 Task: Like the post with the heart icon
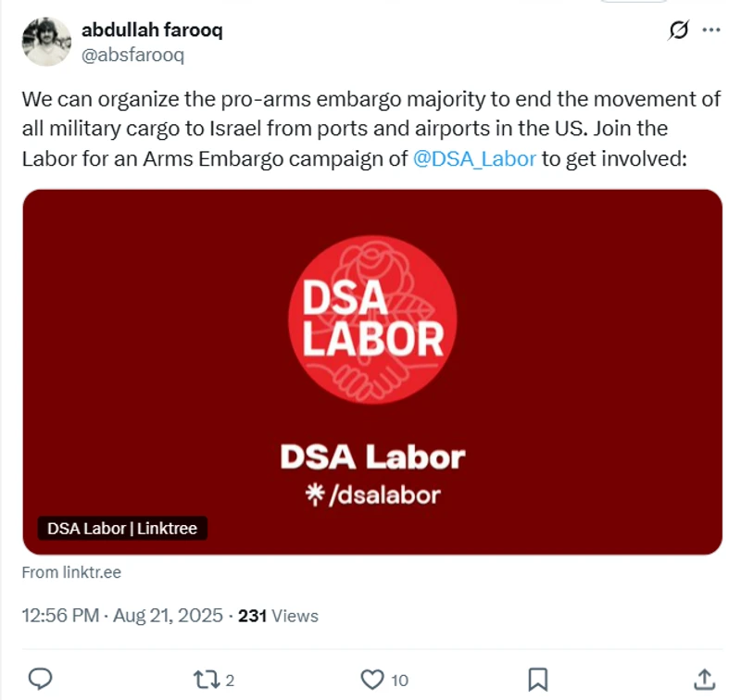click(372, 679)
